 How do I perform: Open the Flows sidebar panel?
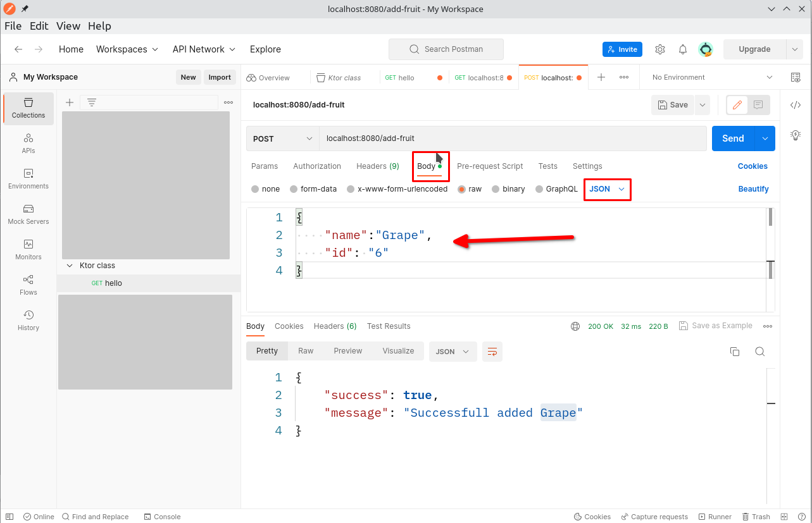(x=28, y=285)
